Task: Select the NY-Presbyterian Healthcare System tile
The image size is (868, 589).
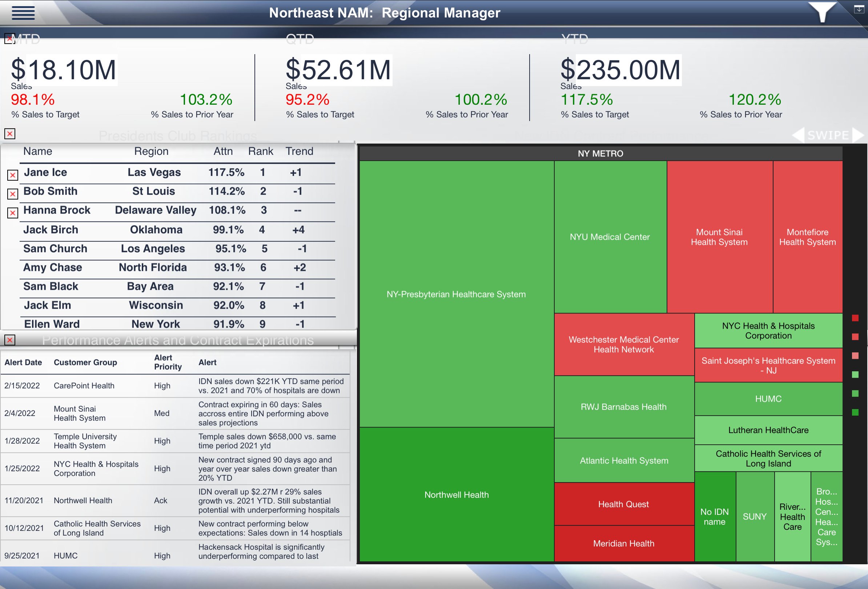Action: pyautogui.click(x=456, y=294)
